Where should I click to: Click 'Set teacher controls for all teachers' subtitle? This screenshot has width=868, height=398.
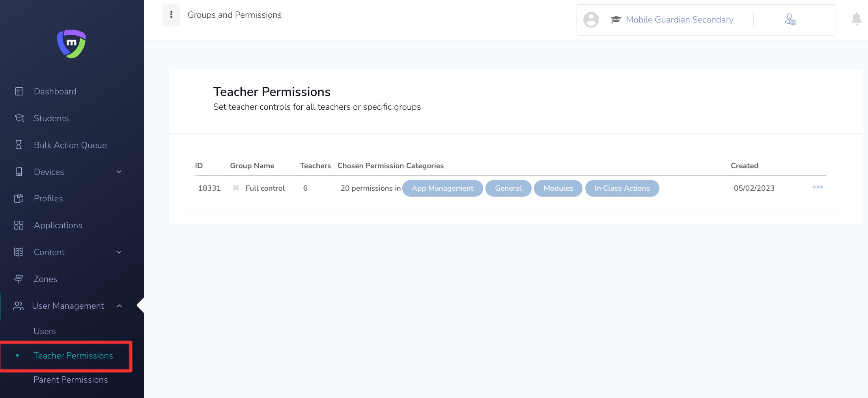click(x=317, y=107)
